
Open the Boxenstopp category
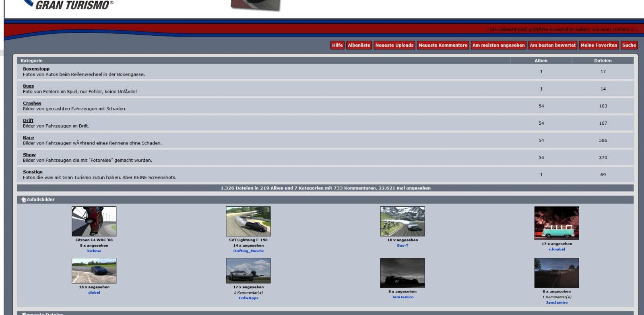36,69
